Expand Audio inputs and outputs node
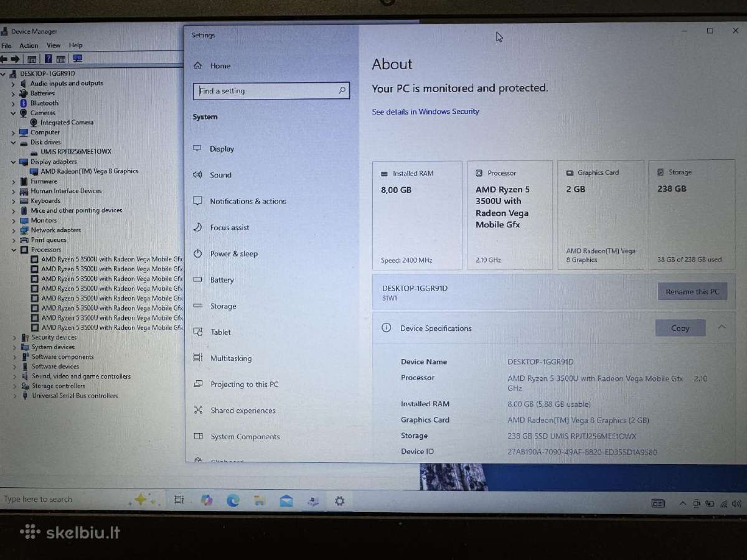The image size is (747, 560). [14, 83]
